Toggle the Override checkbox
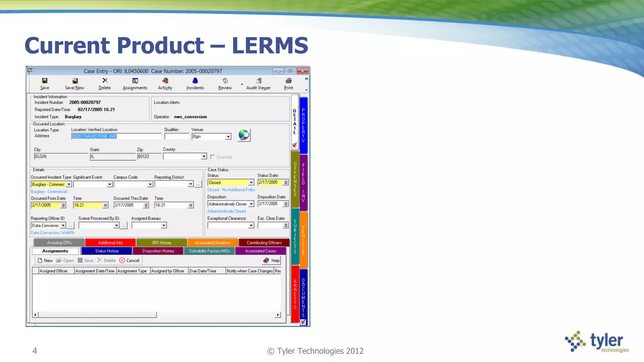Screen dimensions: 644x362 (213, 157)
